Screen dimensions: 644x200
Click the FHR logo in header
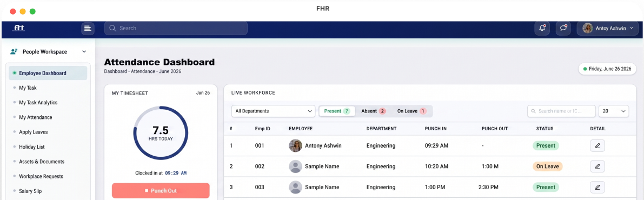19,28
